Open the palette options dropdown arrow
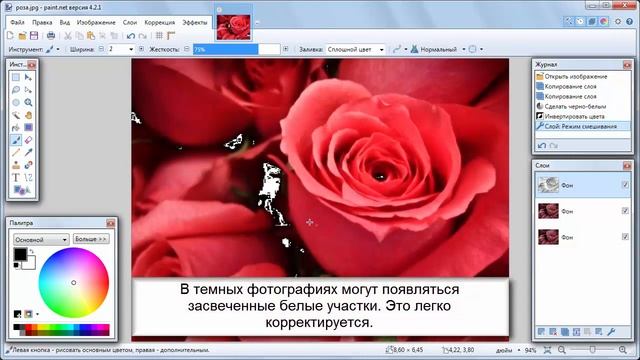Image resolution: width=640 pixels, height=360 pixels. (38, 314)
